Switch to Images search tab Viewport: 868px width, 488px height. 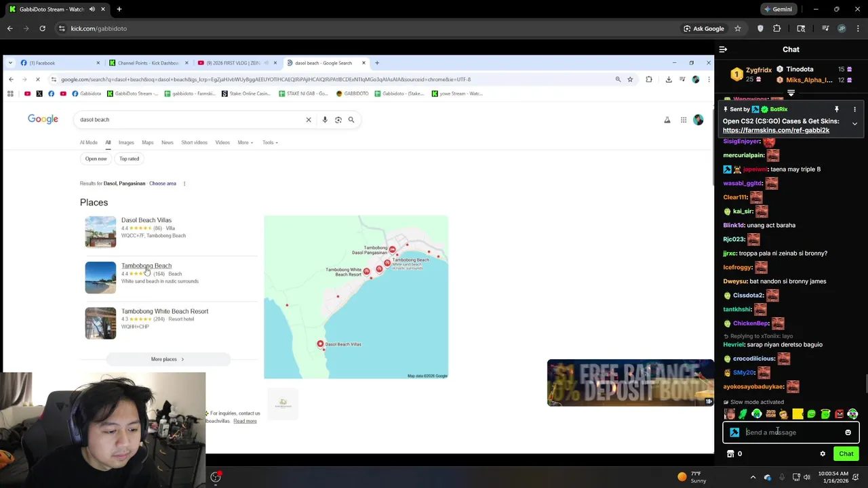(x=126, y=142)
